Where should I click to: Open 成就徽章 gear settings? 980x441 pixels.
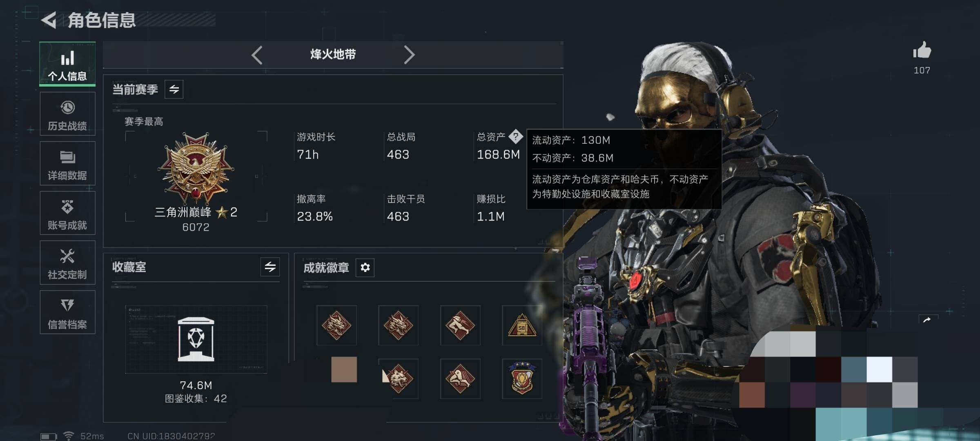pos(365,267)
